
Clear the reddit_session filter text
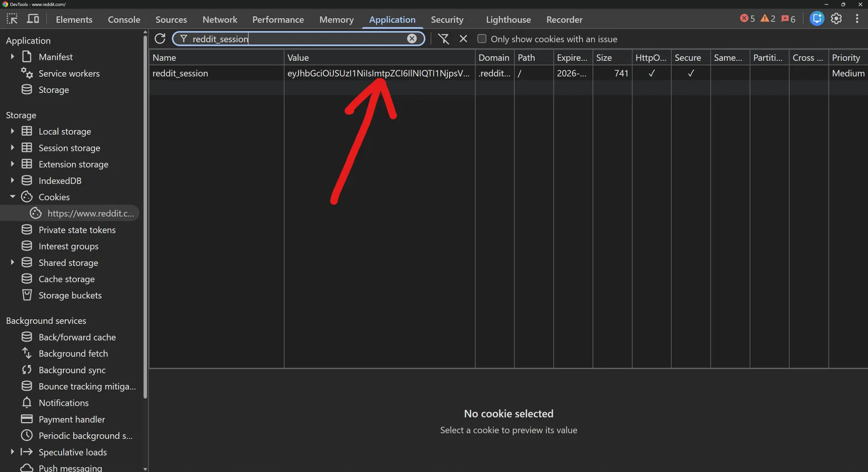tap(412, 39)
